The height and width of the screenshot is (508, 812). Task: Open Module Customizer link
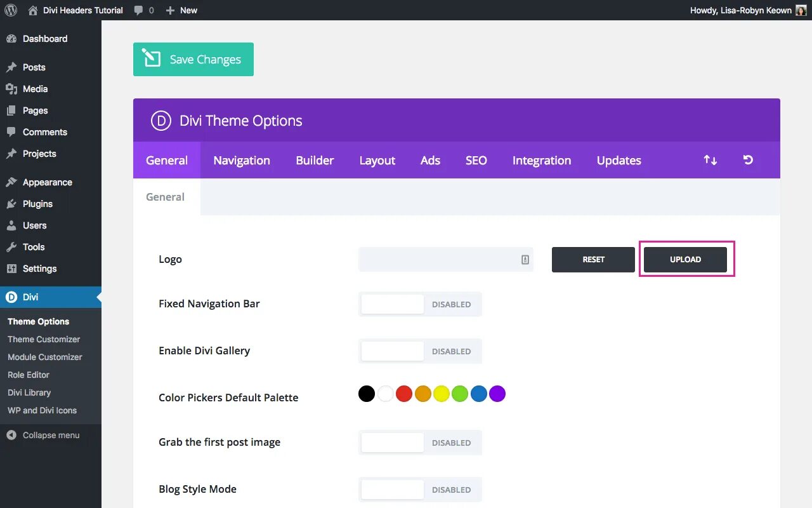[x=45, y=357]
